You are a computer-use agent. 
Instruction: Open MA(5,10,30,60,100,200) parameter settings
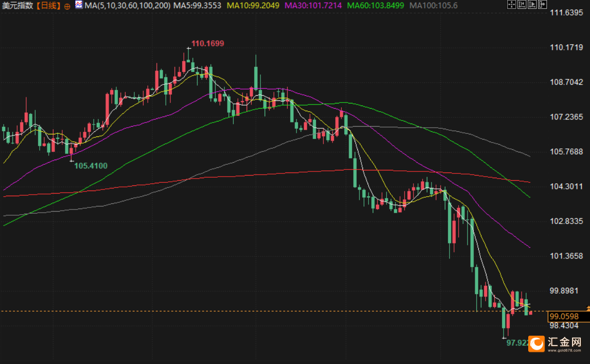[x=127, y=6]
